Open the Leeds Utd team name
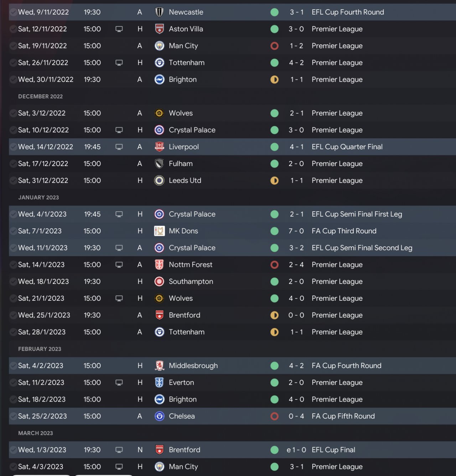Viewport: 456px width, 476px height. point(185,181)
